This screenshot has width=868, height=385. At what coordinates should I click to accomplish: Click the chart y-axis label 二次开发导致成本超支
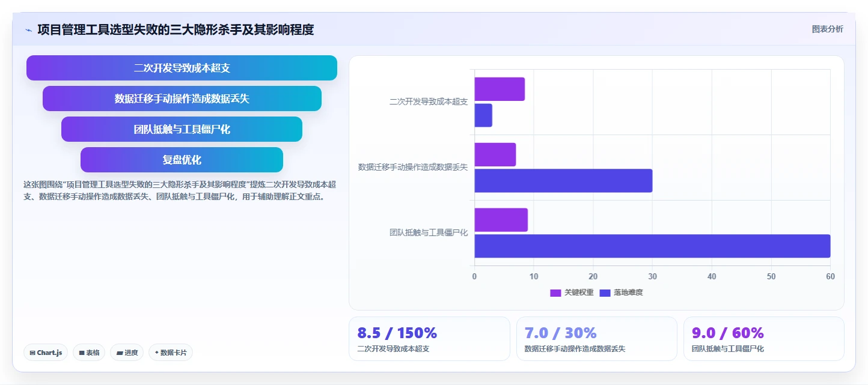(429, 102)
